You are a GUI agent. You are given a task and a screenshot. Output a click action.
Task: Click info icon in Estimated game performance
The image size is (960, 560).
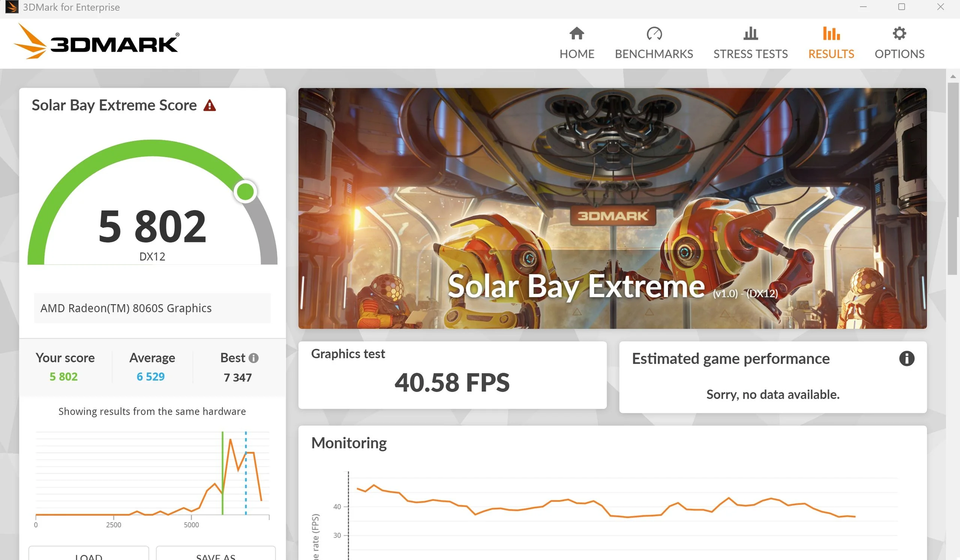pyautogui.click(x=906, y=359)
